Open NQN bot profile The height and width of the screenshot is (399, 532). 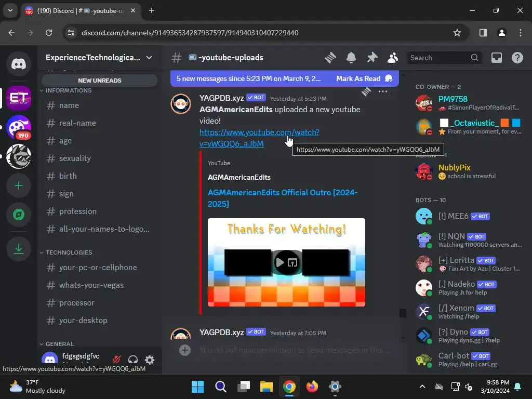coord(468,240)
